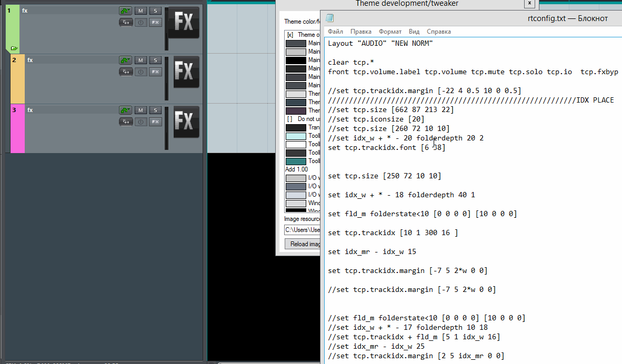Open the Файл menu in Notepad
This screenshot has height=364, width=622.
tap(335, 32)
